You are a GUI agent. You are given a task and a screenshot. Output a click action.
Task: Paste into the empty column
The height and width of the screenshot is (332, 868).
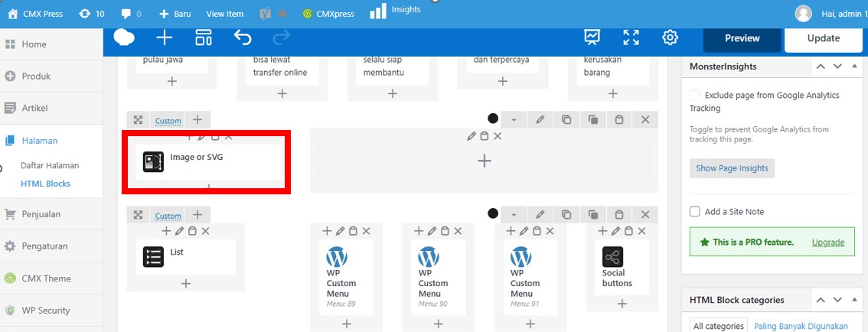(x=485, y=136)
